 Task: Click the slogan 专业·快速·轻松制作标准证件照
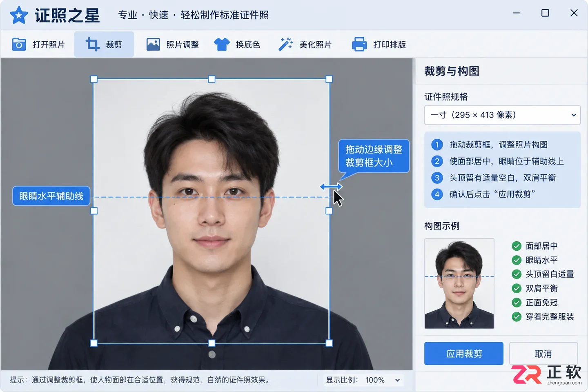(193, 15)
